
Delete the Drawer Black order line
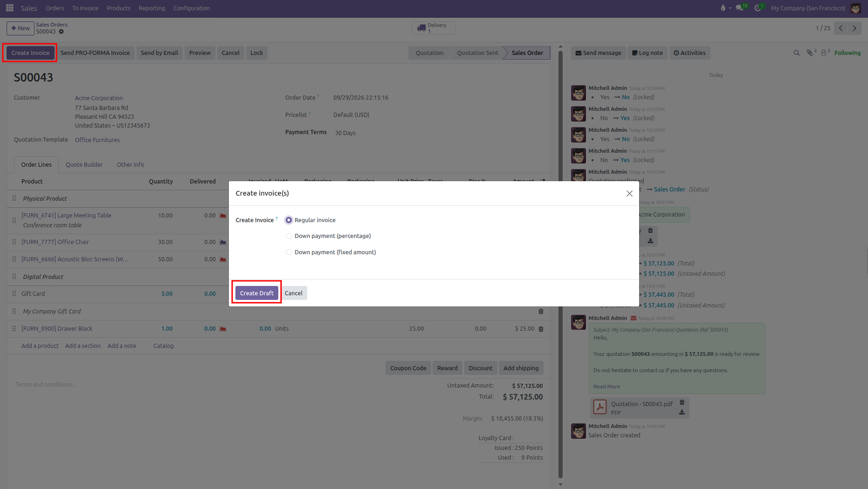541,329
